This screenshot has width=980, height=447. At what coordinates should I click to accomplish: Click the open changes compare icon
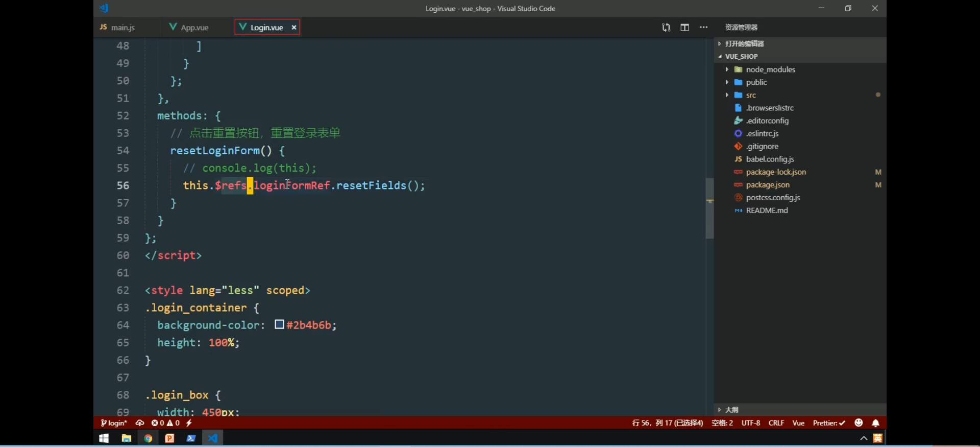666,28
